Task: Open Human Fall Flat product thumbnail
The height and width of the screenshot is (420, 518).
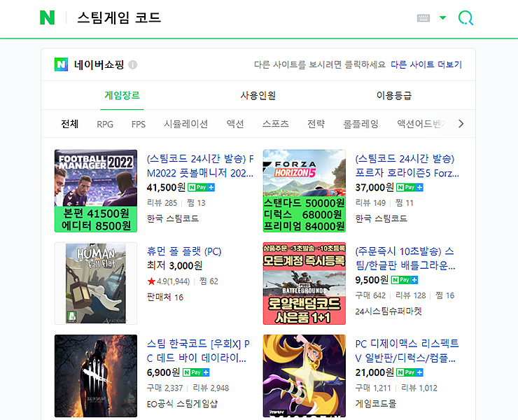Action: pyautogui.click(x=96, y=283)
